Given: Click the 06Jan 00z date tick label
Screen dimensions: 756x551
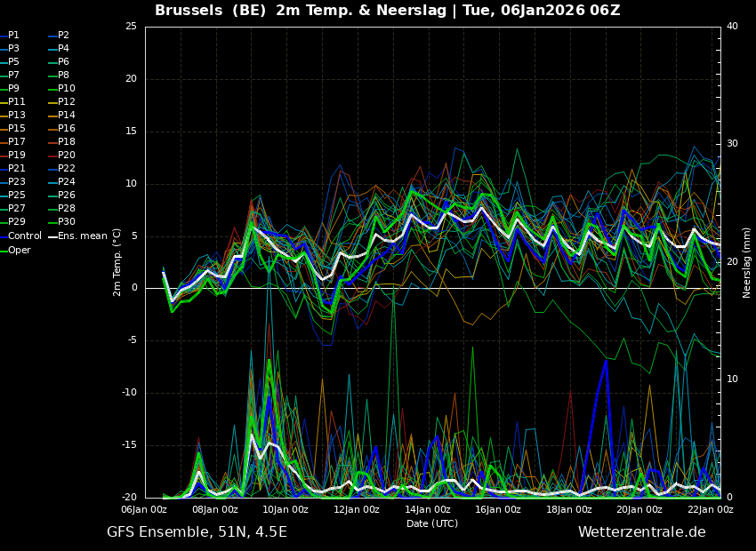Looking at the screenshot, I should pyautogui.click(x=144, y=509).
